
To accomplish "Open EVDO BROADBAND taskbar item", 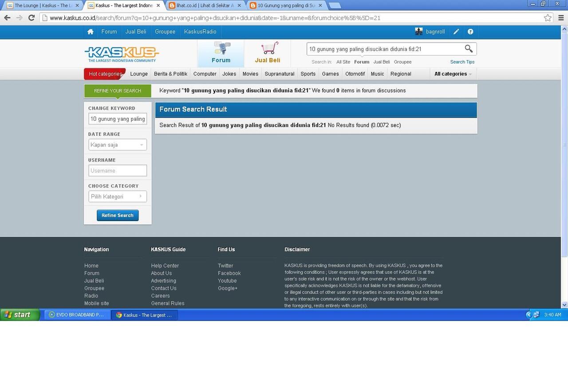I will click(76, 315).
